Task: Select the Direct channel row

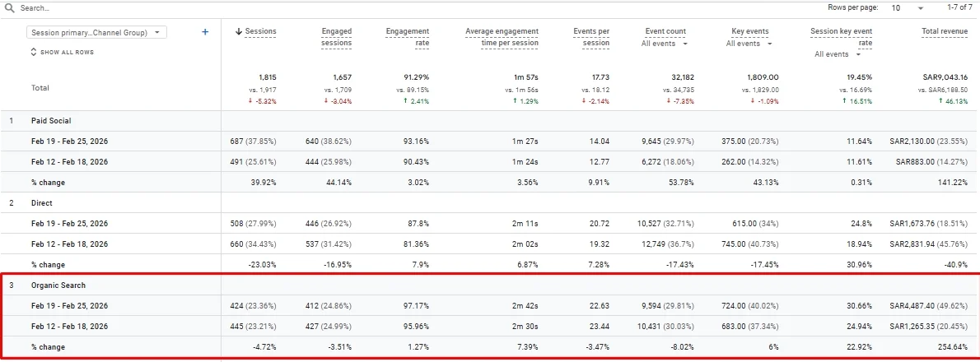Action: pos(488,203)
